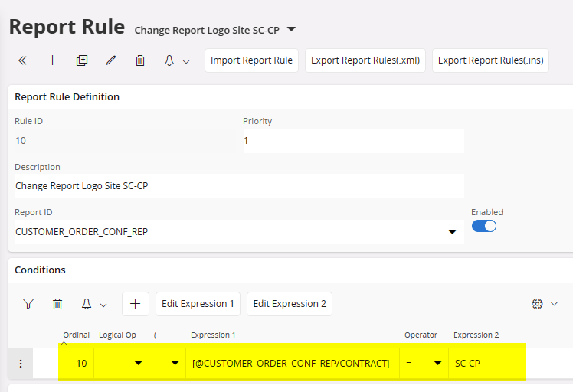Click the duplicate record icon in top toolbar

(82, 60)
